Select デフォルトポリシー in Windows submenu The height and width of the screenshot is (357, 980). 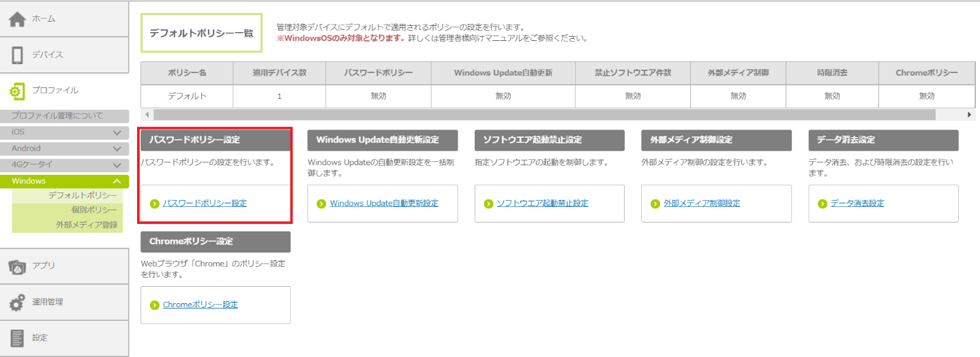(83, 195)
